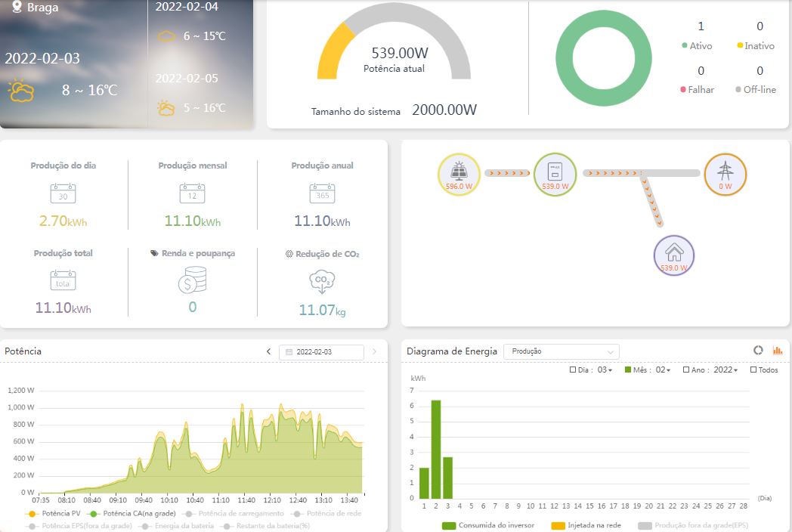
Task: Click the Produção anual calendar icon
Action: [322, 193]
